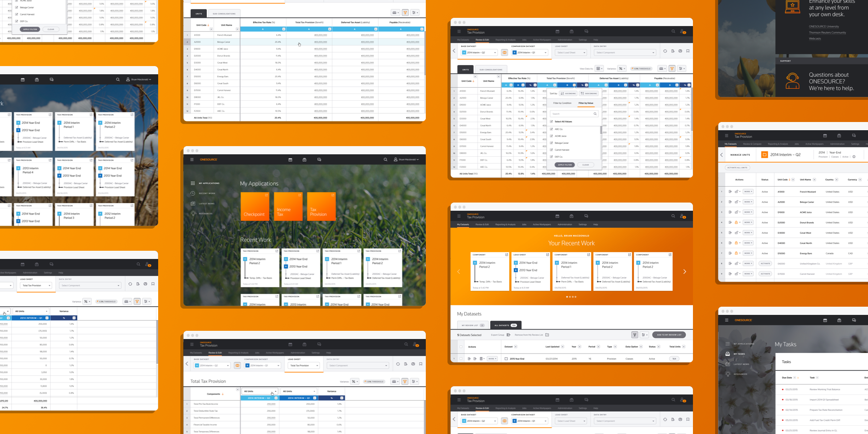This screenshot has height=434, width=868.
Task: Click Activate All Units button in Manage Units window
Action: [x=738, y=167]
